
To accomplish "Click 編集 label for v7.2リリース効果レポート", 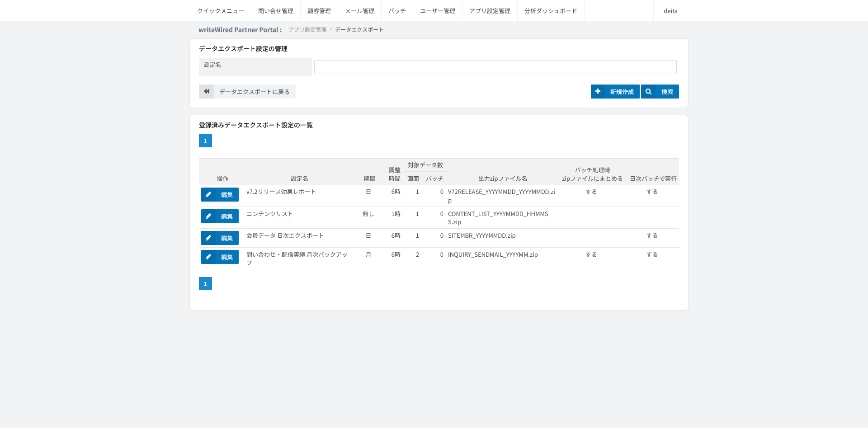I will click(x=227, y=195).
